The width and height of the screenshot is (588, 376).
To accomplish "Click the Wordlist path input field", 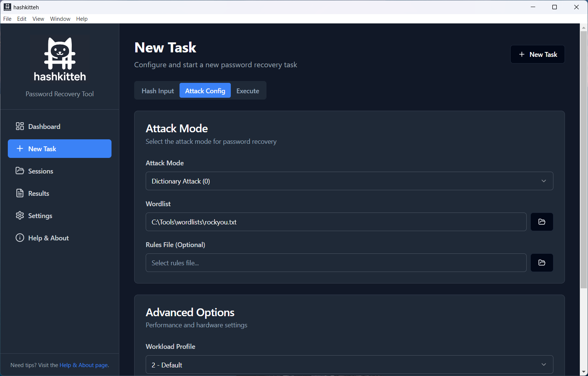I will [336, 222].
